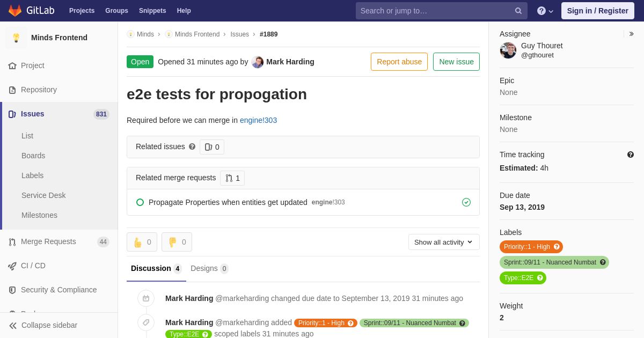Click the GitLab fox logo
644x338 pixels.
[x=15, y=11]
